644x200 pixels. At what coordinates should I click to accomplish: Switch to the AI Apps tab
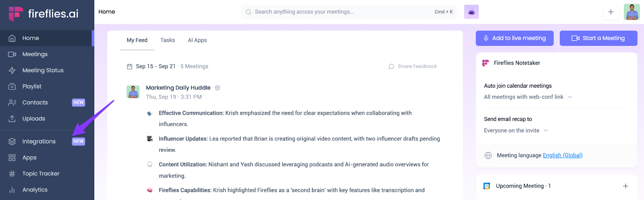click(x=197, y=40)
